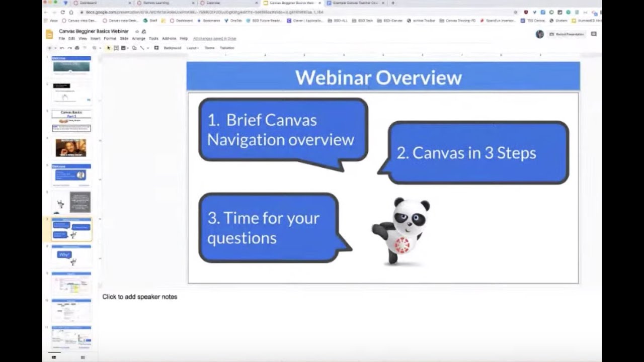Screen dimensions: 644x362
Task: Click the Webinar Overview slide title
Action: coord(378,77)
